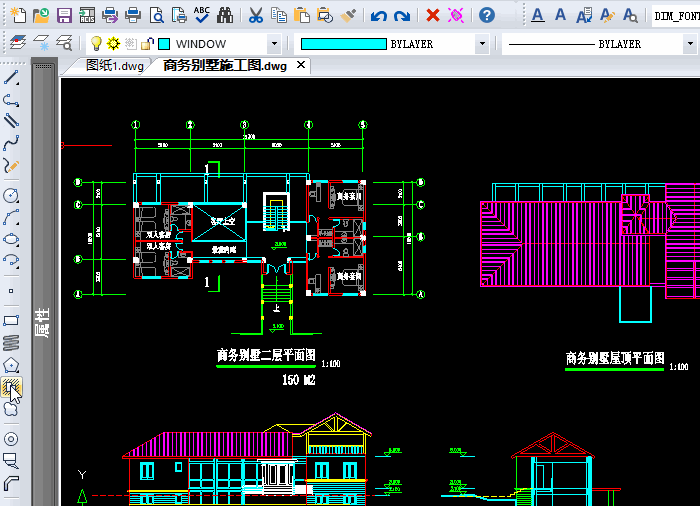Select the Revision cloud tool

click(x=11, y=409)
